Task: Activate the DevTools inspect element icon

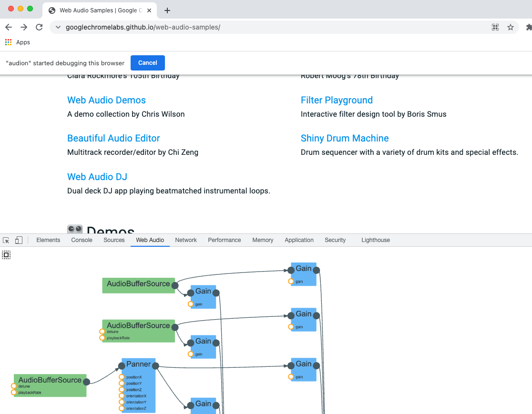Action: click(6, 240)
